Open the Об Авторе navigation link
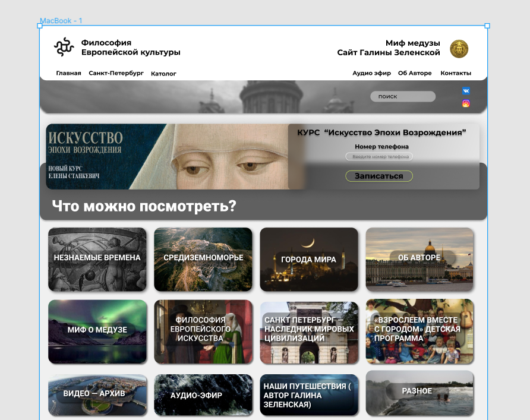Viewport: 530px width, 420px height. 415,74
